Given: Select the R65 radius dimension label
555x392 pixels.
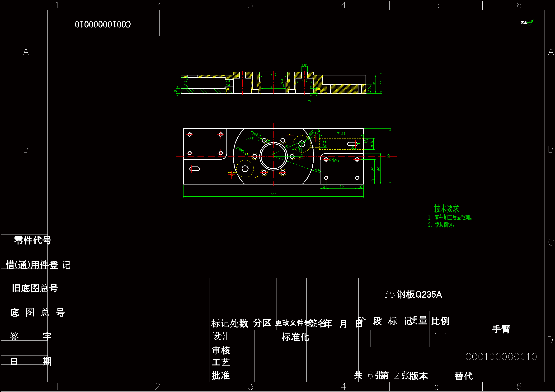Looking at the screenshot, I should (317, 171).
